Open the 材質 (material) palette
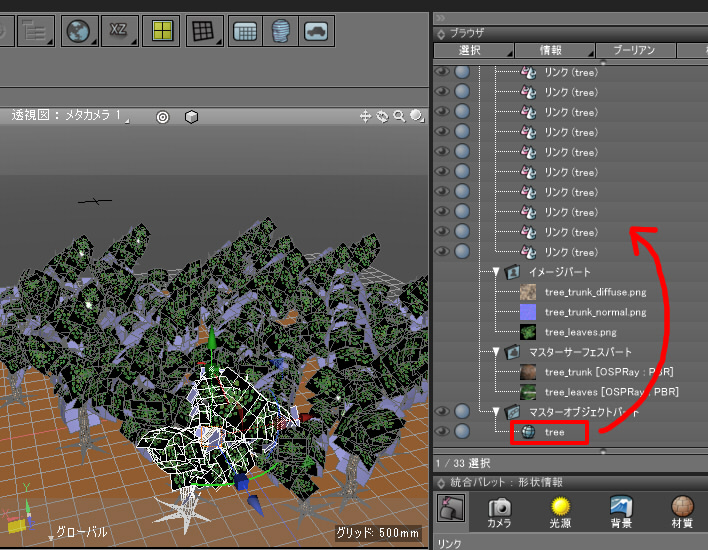 tap(682, 514)
